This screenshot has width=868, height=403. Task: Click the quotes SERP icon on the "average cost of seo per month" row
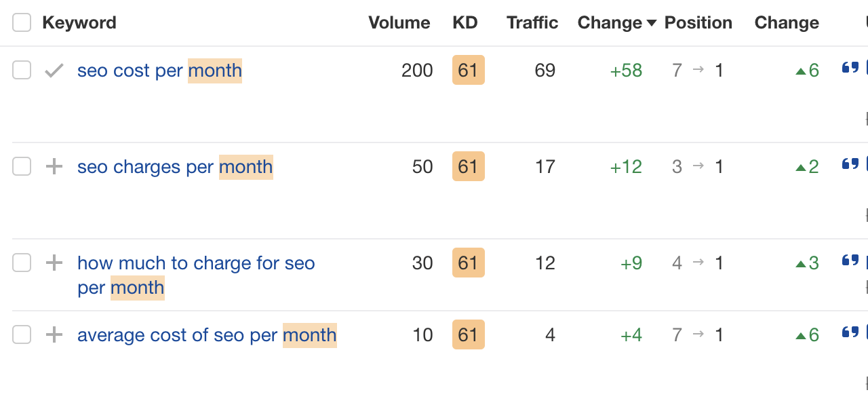click(851, 331)
